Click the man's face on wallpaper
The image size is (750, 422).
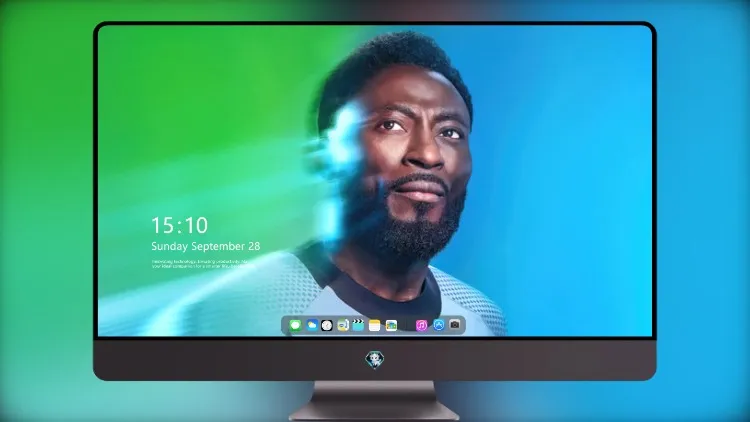point(411,158)
